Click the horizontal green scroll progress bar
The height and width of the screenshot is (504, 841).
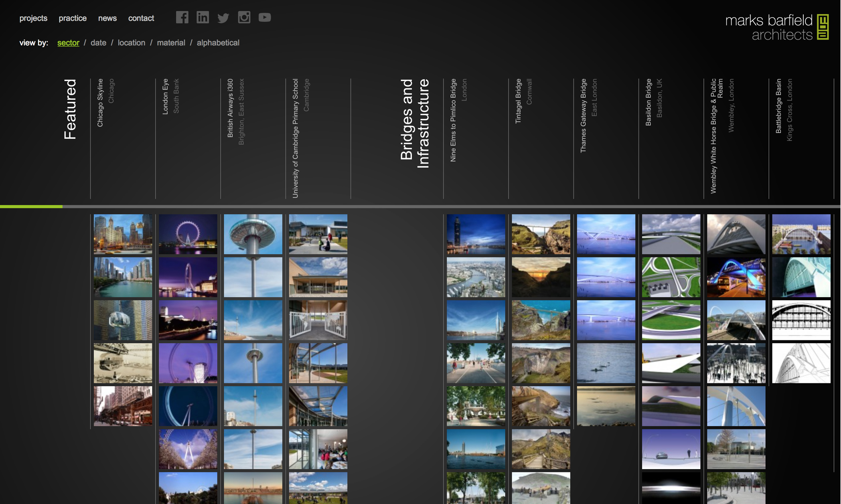tap(31, 206)
